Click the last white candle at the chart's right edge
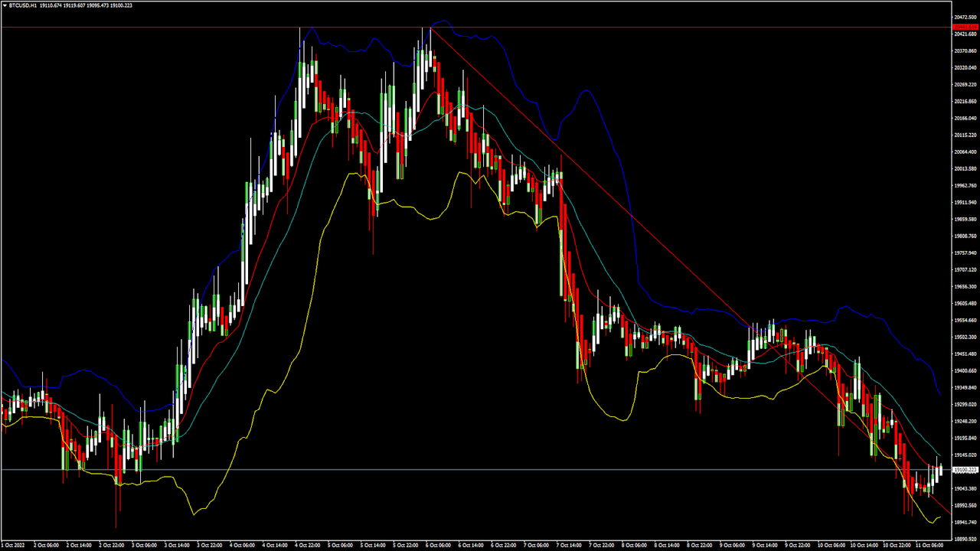The width and height of the screenshot is (980, 551). 940,469
